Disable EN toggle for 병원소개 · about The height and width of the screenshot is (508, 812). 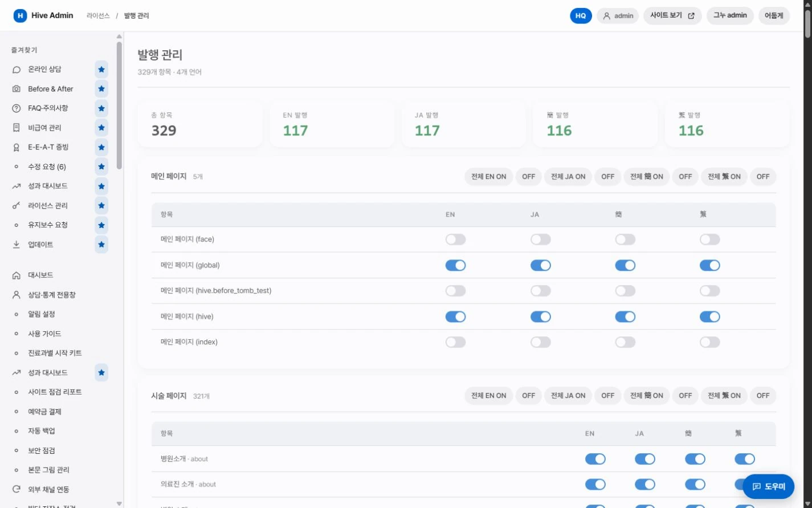(x=595, y=459)
